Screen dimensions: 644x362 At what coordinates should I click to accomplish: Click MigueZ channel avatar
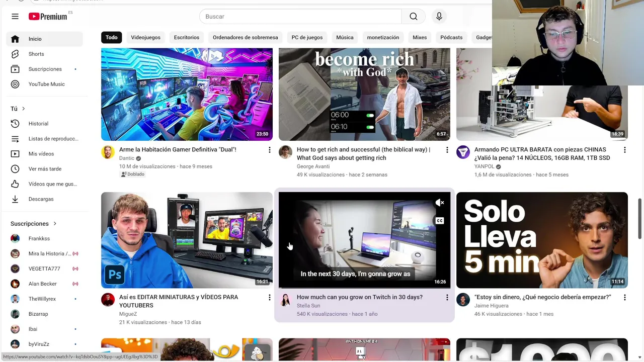pos(108,300)
